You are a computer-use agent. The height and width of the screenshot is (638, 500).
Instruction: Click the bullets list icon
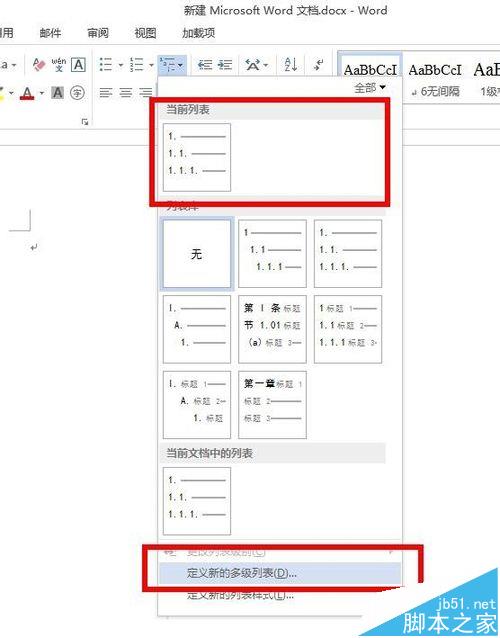click(x=105, y=64)
